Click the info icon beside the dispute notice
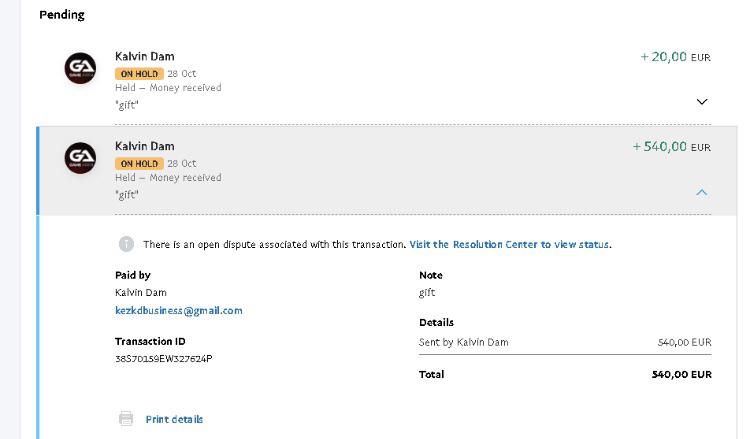This screenshot has width=750, height=439. pyautogui.click(x=126, y=244)
